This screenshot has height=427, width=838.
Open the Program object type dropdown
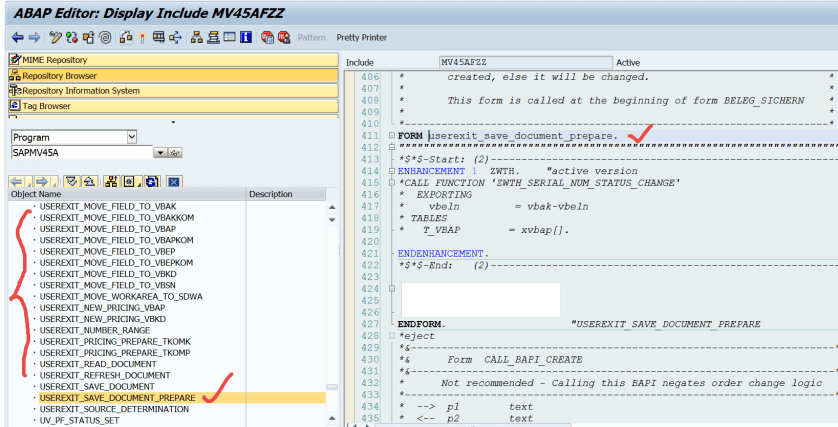132,137
